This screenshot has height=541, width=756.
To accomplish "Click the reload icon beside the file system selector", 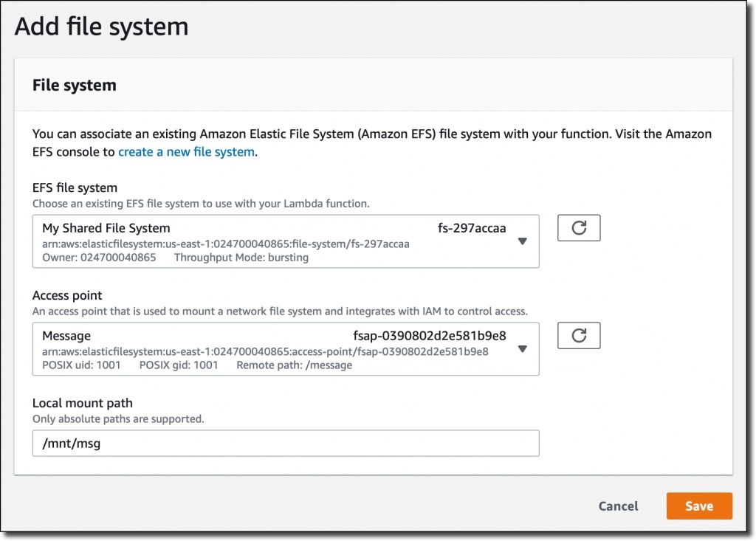I will coord(579,227).
